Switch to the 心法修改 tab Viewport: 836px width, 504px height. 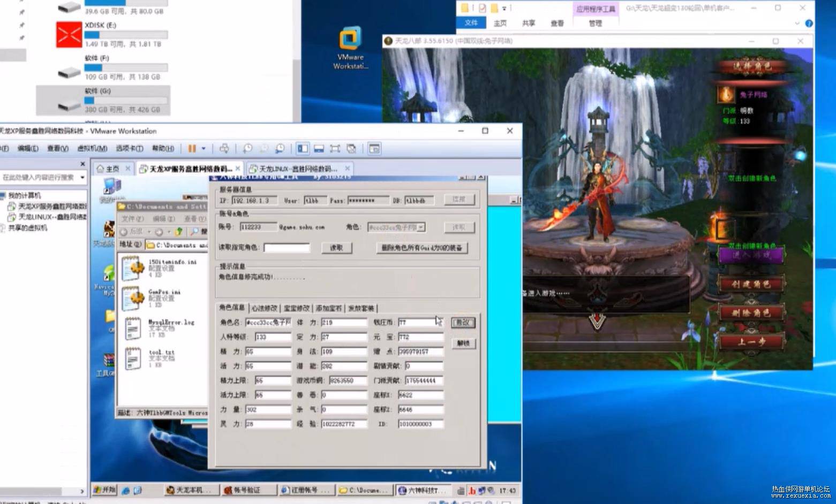pos(265,308)
